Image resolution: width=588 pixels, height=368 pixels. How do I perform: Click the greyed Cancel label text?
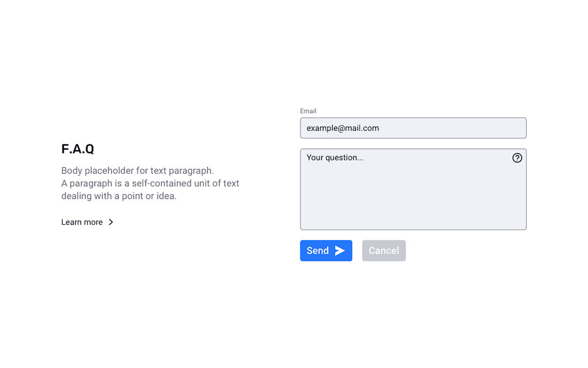pyautogui.click(x=383, y=250)
